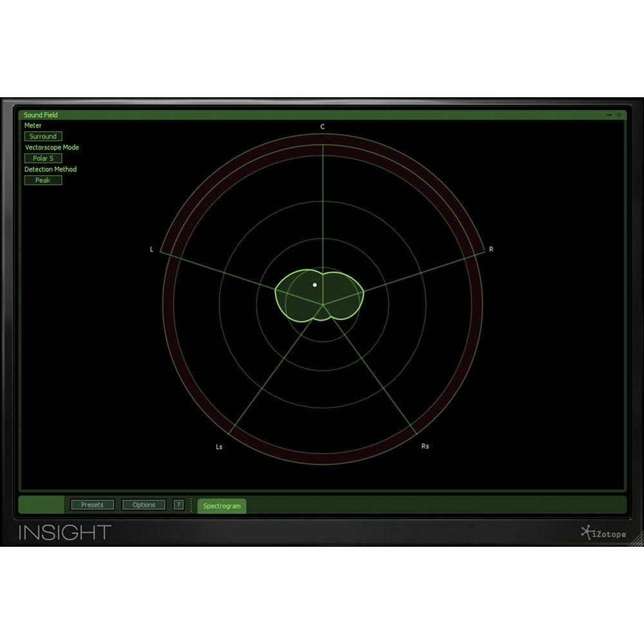
Task: Open the Detection Method selector
Action: coord(43,180)
